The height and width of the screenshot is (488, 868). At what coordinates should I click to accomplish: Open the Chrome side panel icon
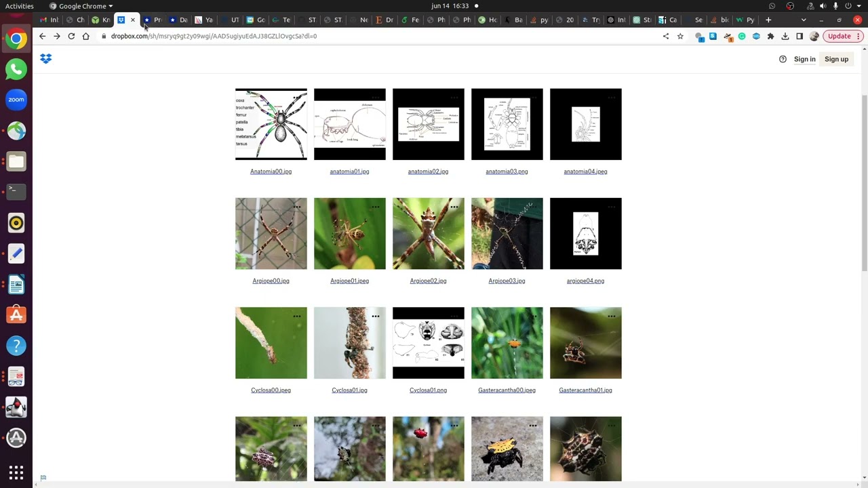800,36
